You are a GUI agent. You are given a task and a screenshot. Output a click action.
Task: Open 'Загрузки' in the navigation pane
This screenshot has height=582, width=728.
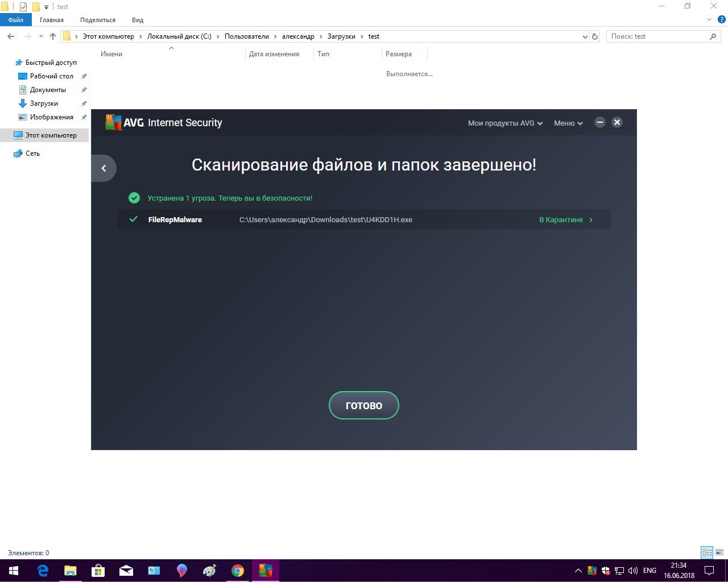click(44, 103)
